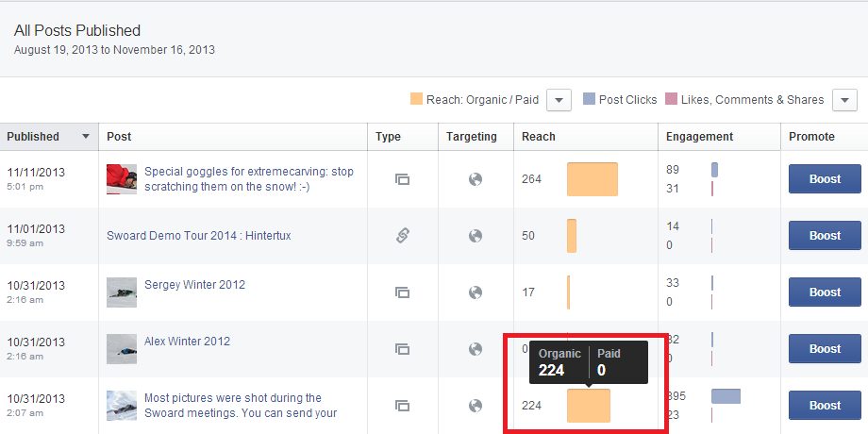
Task: Click the globe targeting icon for Hintertux post
Action: 476,236
